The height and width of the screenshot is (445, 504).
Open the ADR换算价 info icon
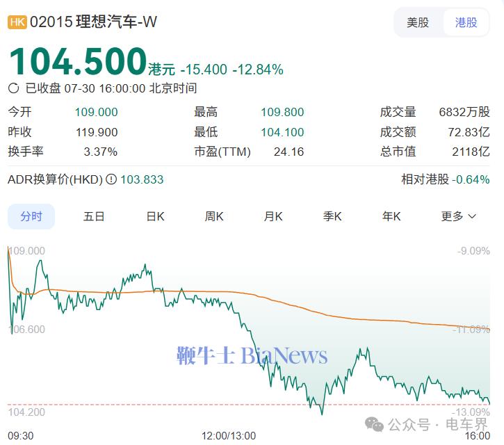click(x=111, y=179)
